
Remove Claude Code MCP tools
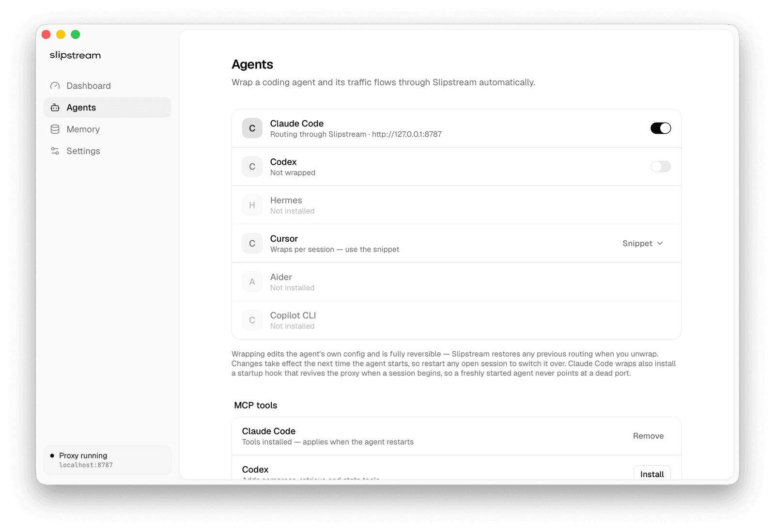[x=648, y=436]
